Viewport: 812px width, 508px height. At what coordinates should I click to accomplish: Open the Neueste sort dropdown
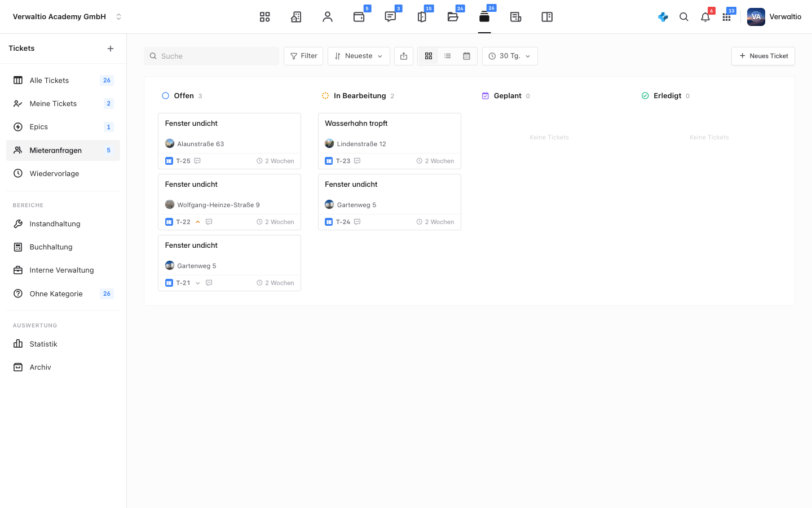pos(359,56)
